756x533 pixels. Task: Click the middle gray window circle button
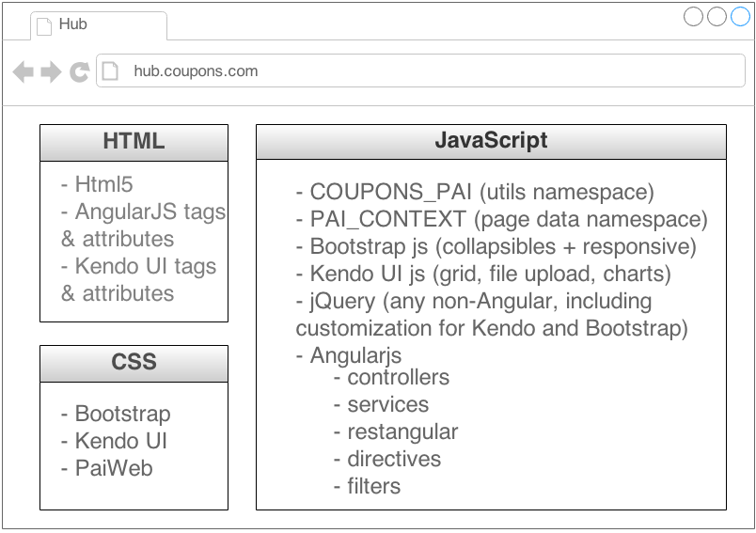click(717, 16)
